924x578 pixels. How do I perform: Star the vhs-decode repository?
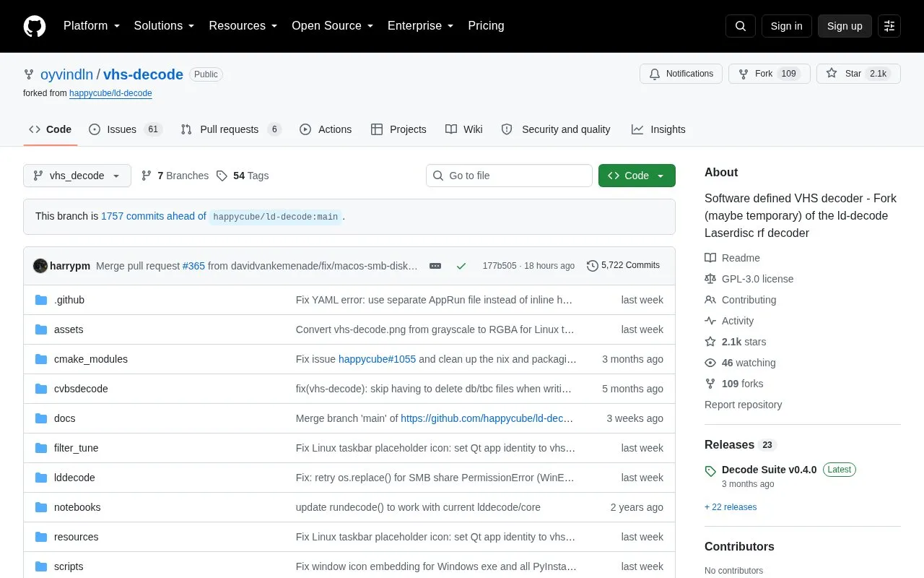tap(858, 74)
